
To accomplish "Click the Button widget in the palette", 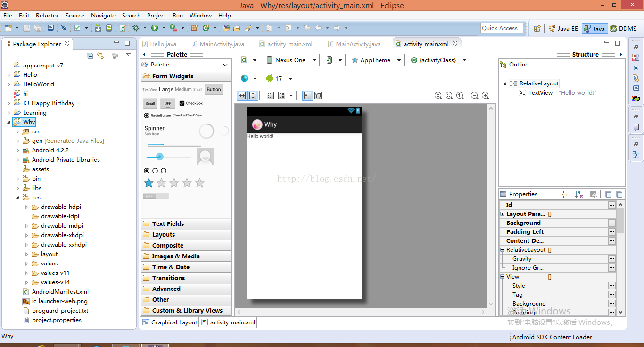I will coord(214,89).
